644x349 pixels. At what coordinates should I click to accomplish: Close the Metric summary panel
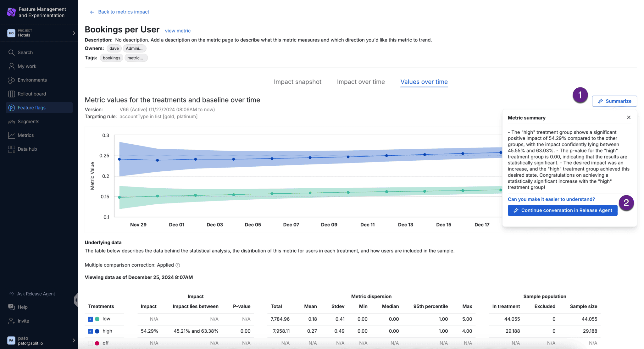(x=629, y=117)
